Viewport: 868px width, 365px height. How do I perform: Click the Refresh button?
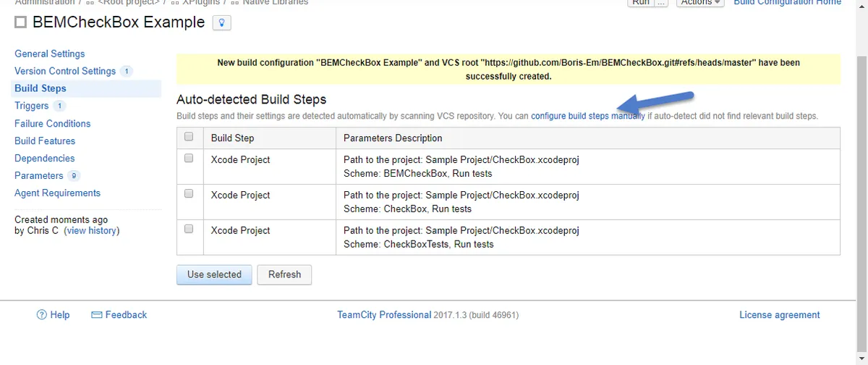point(284,274)
